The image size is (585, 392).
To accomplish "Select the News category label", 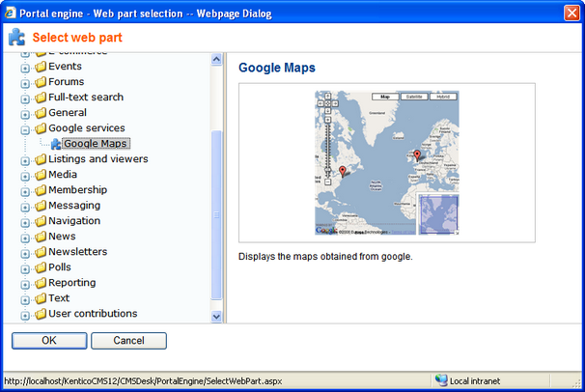I will (x=62, y=237).
